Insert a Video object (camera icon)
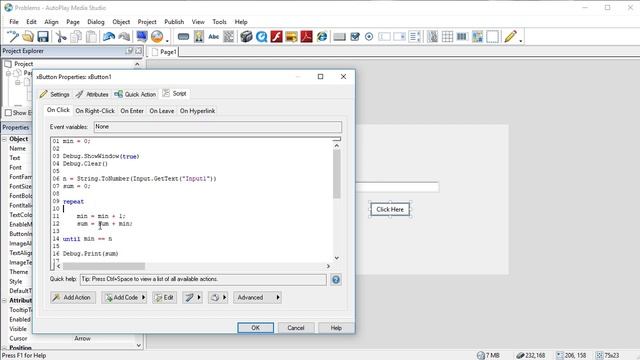Image resolution: width=640 pixels, height=360 pixels. click(246, 37)
